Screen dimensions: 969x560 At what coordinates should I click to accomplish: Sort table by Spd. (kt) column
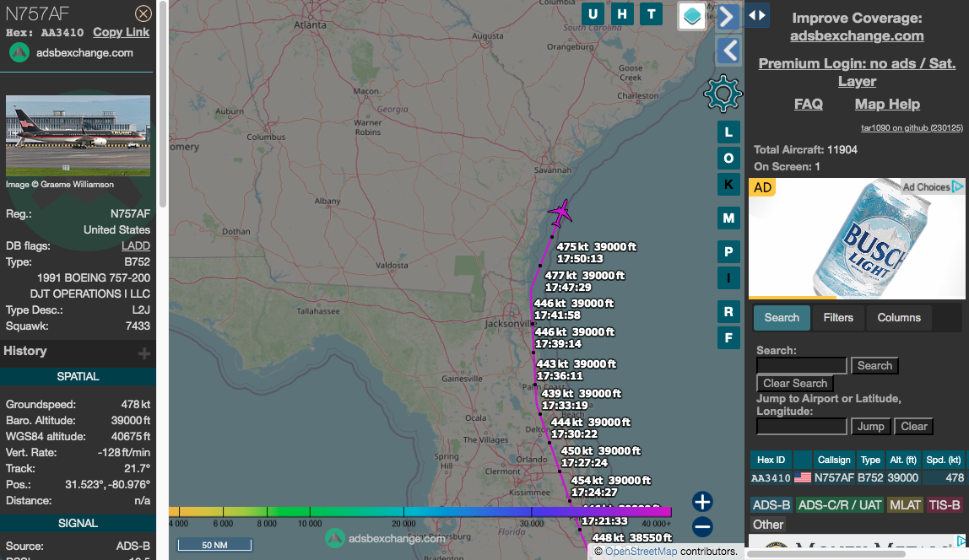(x=943, y=460)
